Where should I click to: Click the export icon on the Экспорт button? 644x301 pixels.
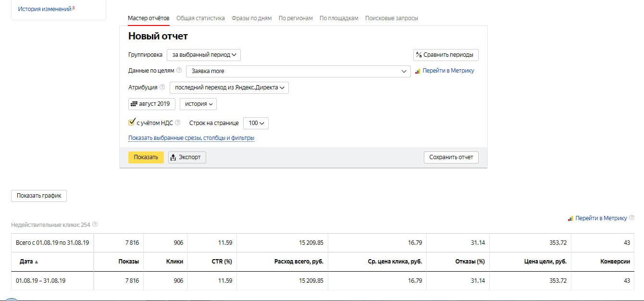point(173,157)
